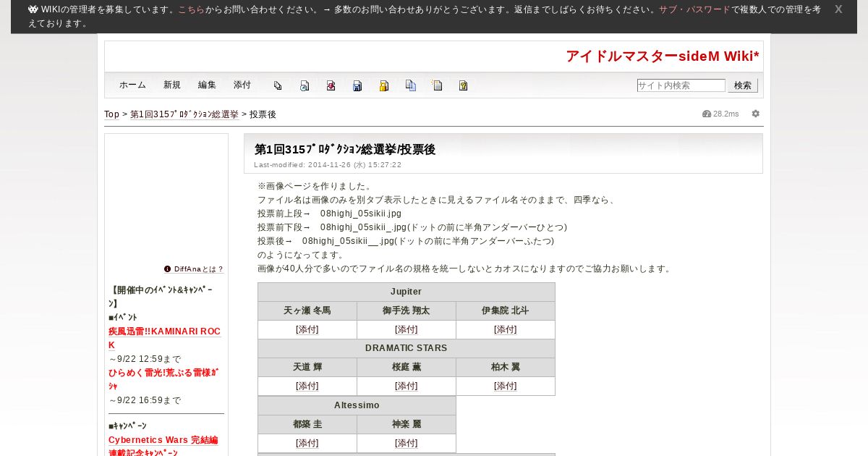Go to Top in the breadcrumb
Viewport: 868px width, 456px height.
coord(111,114)
